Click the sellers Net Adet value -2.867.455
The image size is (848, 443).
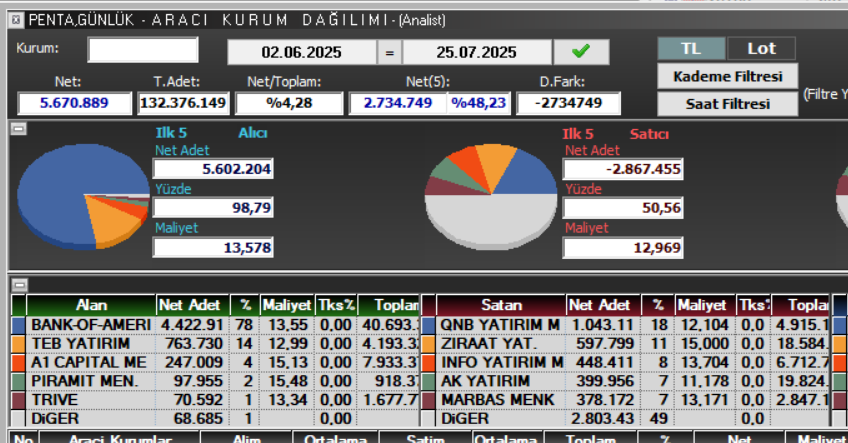623,169
